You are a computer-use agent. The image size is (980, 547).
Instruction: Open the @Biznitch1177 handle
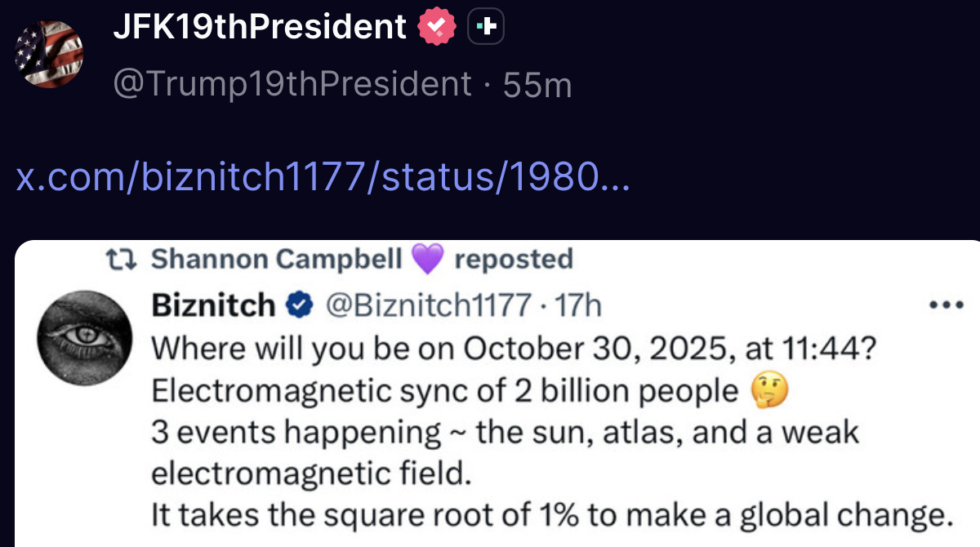(x=429, y=305)
